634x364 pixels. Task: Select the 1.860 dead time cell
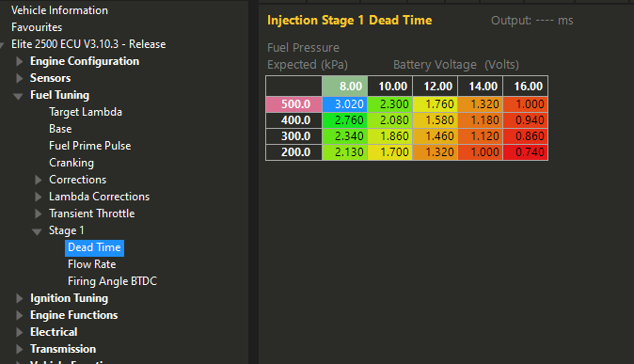[x=390, y=136]
